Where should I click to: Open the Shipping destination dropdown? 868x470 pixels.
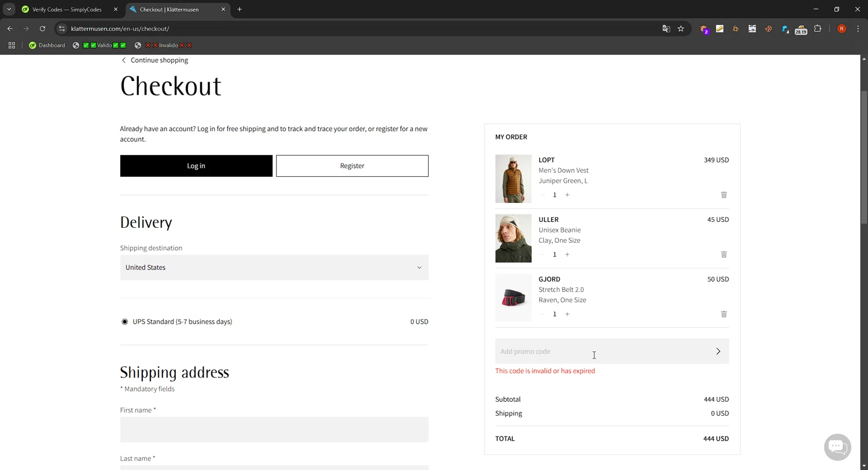coord(274,268)
